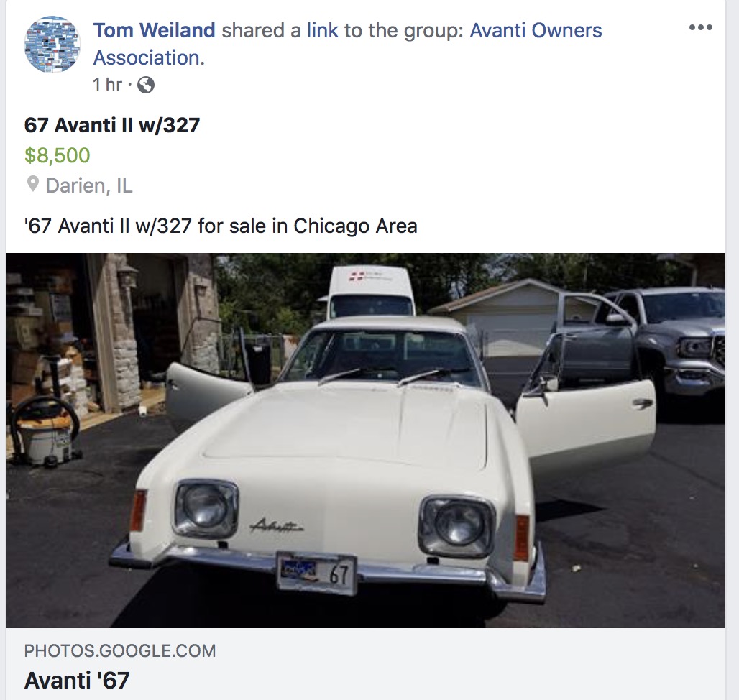Click the public globe privacy icon
Image resolution: width=739 pixels, height=700 pixels.
tap(146, 85)
